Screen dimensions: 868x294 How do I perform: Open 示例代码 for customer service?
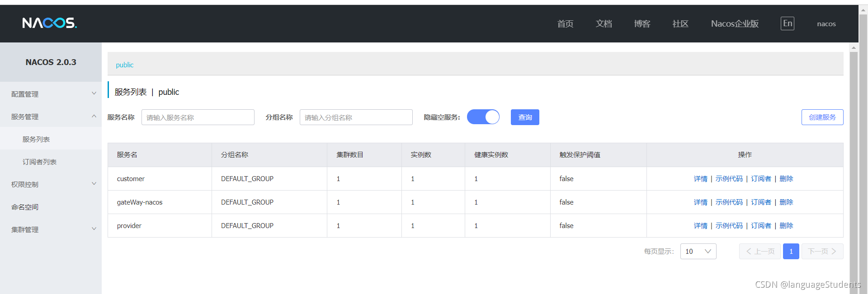[729, 179]
